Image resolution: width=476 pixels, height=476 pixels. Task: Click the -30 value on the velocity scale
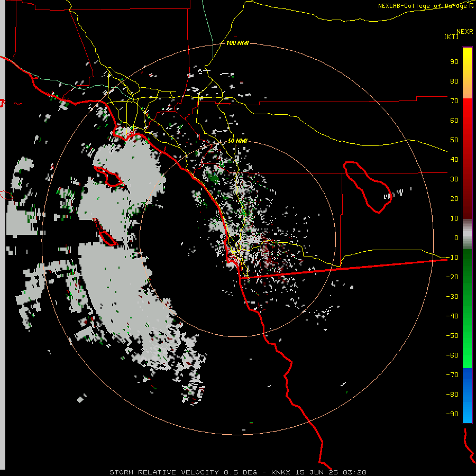click(452, 297)
